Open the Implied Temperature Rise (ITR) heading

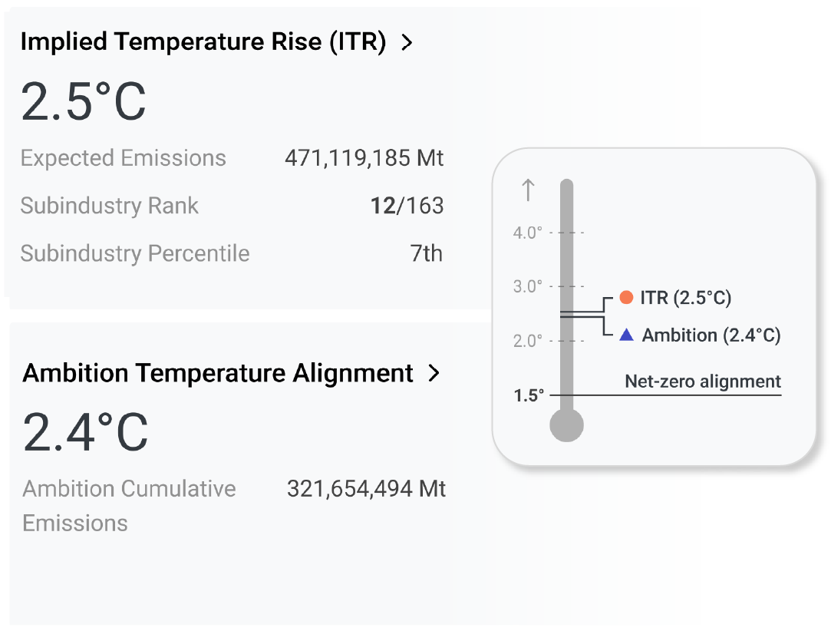click(203, 42)
